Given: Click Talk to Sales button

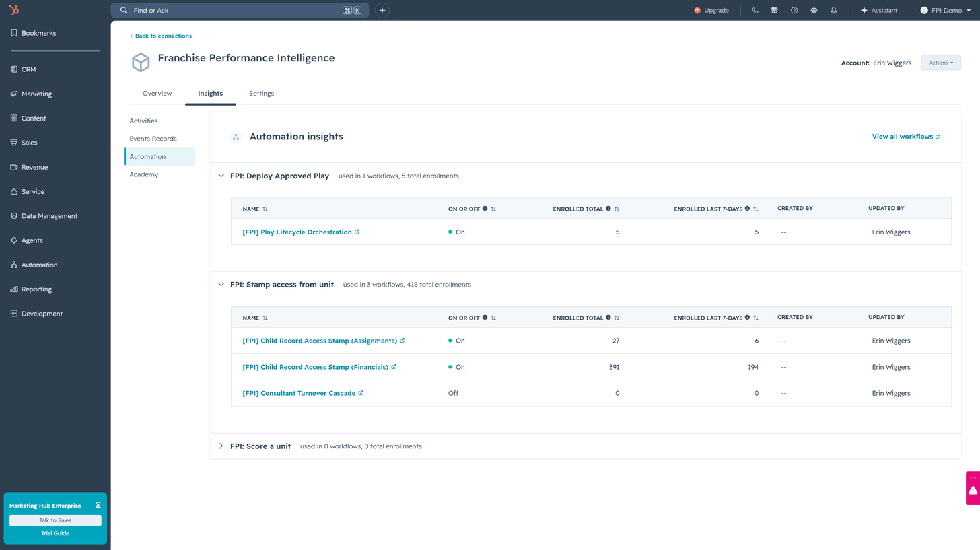Looking at the screenshot, I should (55, 520).
